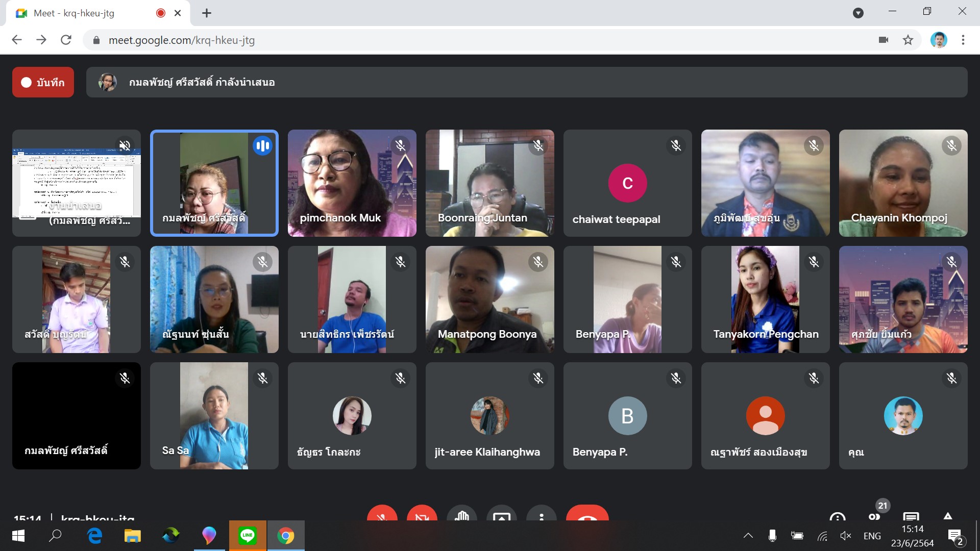Open LINE app from the taskbar
Image resolution: width=980 pixels, height=551 pixels.
[248, 536]
